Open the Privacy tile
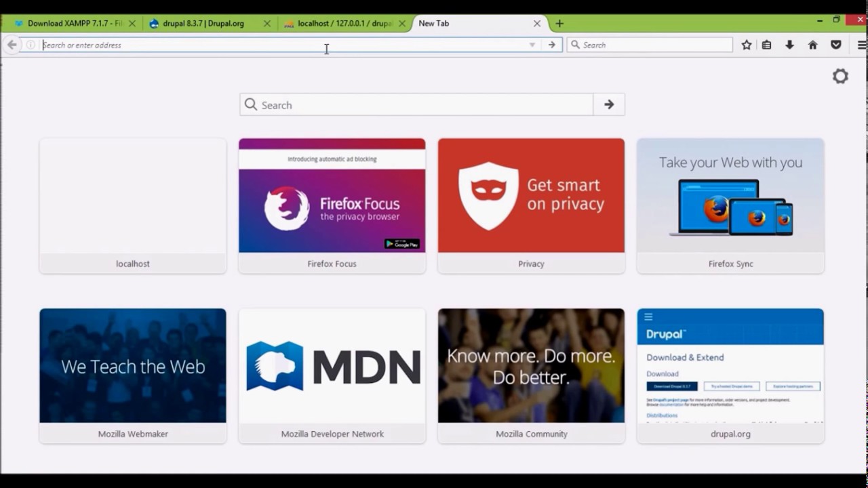This screenshot has height=488, width=868. click(x=531, y=206)
